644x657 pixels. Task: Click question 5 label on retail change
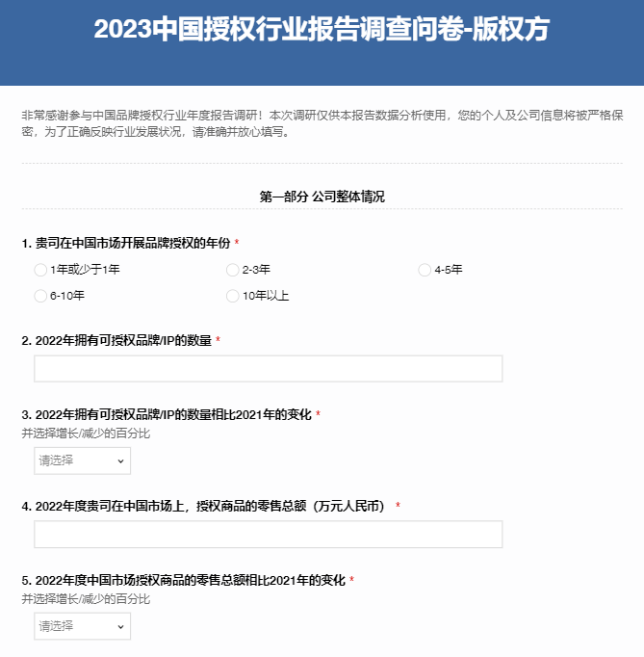[183, 580]
